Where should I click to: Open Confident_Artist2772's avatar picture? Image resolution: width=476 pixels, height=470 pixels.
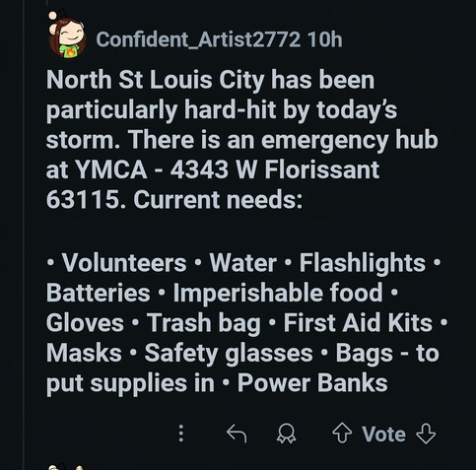click(67, 35)
